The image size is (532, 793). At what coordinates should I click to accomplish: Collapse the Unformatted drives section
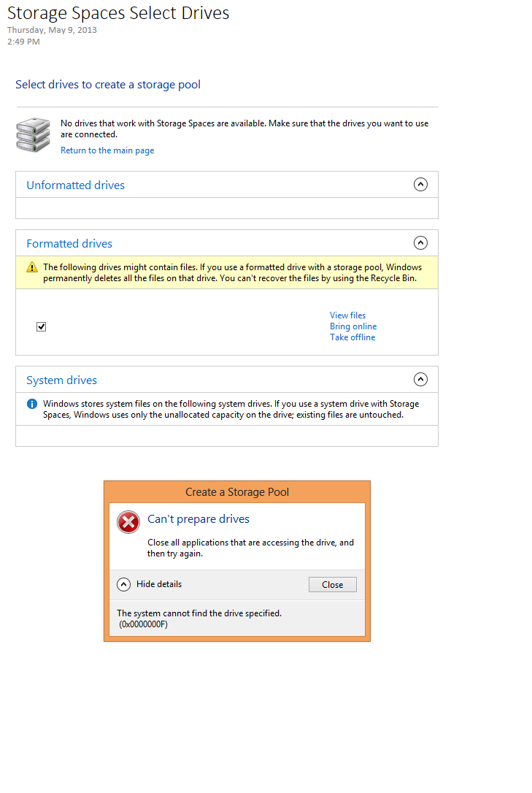pos(420,185)
